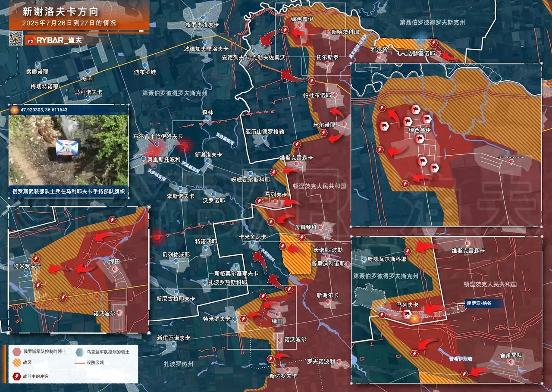
Task: Click the red hexagon legend icon for 俄罗斯军队控制的领土
Action: point(16,352)
